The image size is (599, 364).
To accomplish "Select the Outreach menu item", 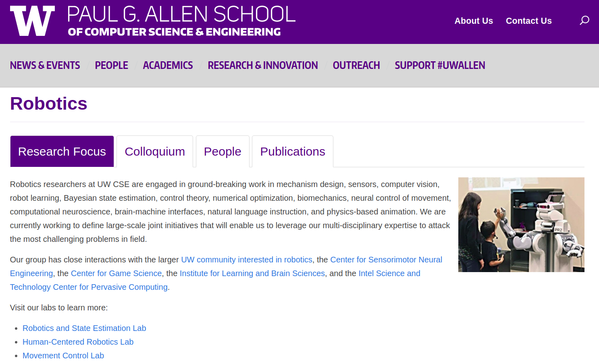I will (356, 65).
